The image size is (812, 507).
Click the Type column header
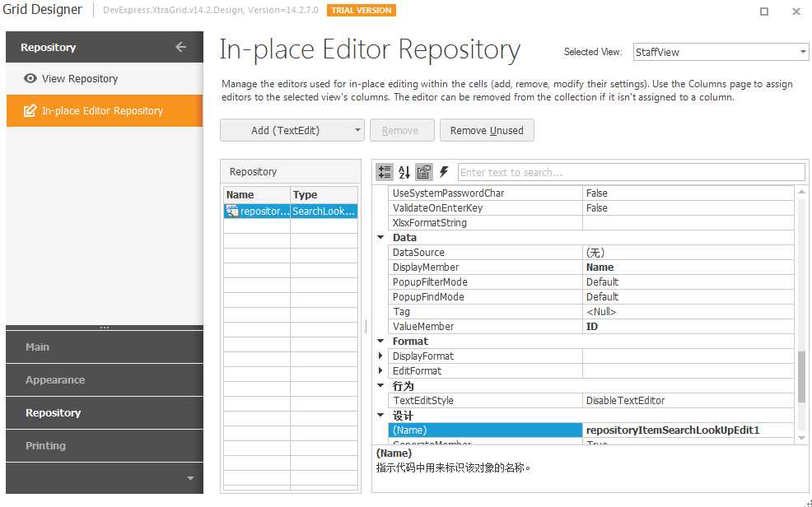click(x=324, y=194)
